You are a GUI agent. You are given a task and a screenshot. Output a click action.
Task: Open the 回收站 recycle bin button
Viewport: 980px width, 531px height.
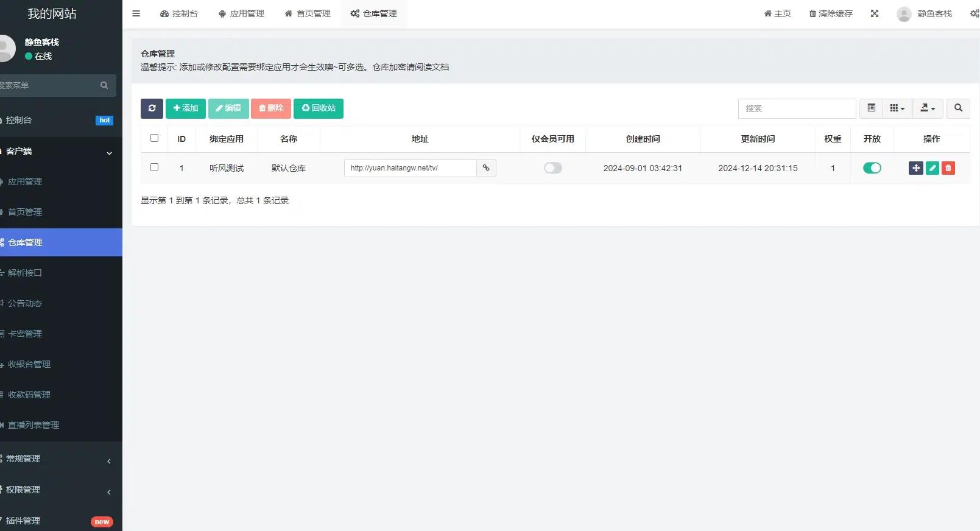point(319,108)
